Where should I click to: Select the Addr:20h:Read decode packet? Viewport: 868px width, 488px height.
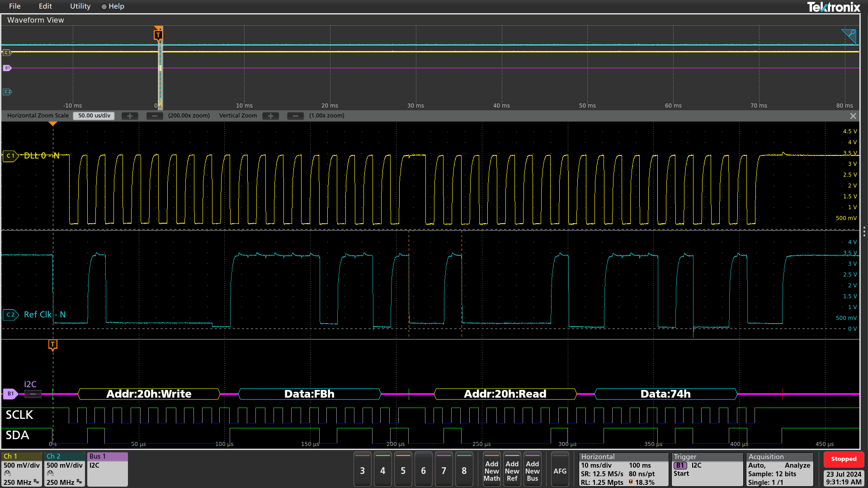coord(505,394)
